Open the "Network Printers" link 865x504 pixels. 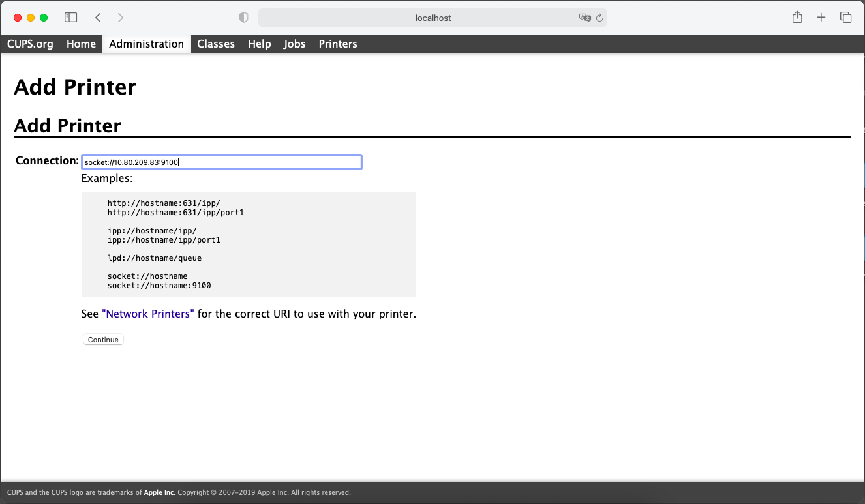[x=148, y=314]
